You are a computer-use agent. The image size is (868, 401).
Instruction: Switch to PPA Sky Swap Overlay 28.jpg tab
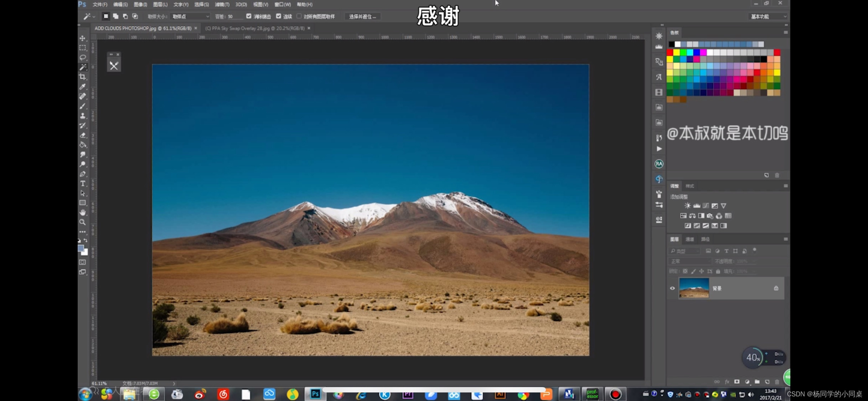click(255, 28)
